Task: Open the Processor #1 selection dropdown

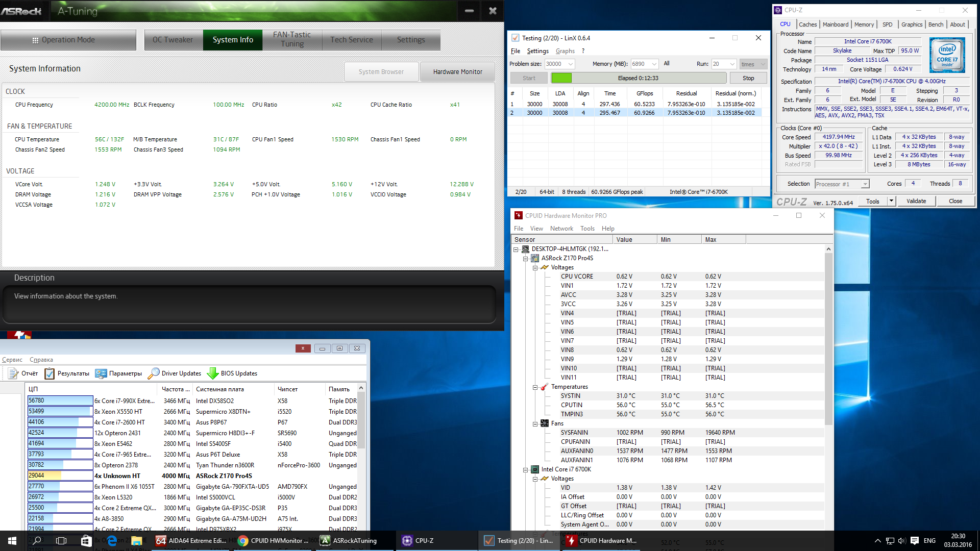Action: [865, 184]
